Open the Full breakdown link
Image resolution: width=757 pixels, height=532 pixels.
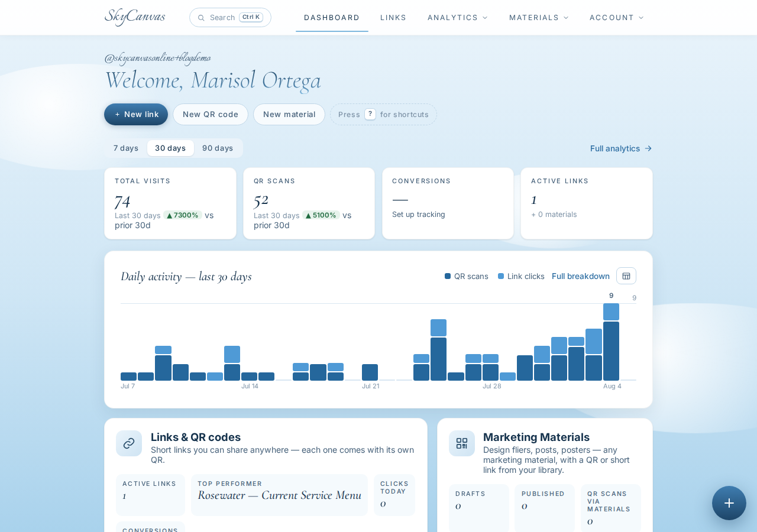[x=581, y=276]
